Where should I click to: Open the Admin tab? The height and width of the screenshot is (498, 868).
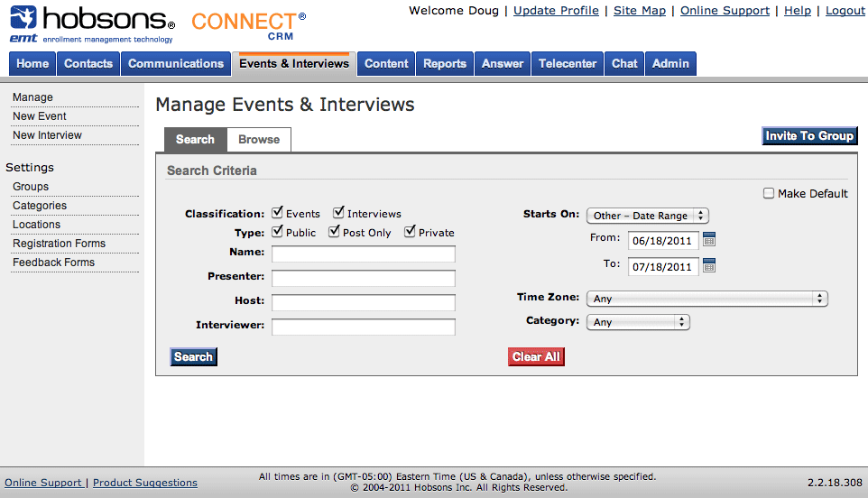(x=671, y=64)
